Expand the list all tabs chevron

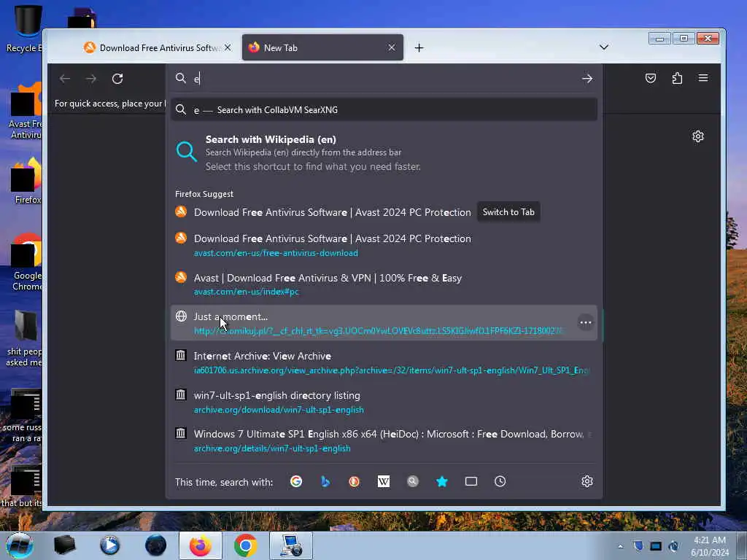point(603,47)
